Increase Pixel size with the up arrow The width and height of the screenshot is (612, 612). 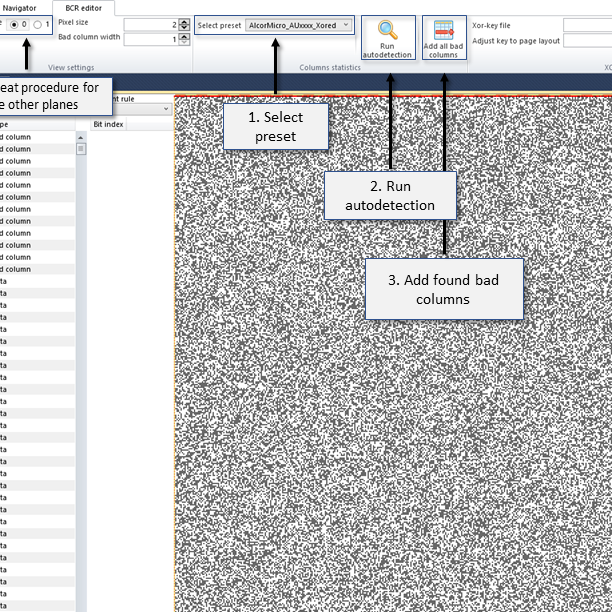click(x=185, y=21)
